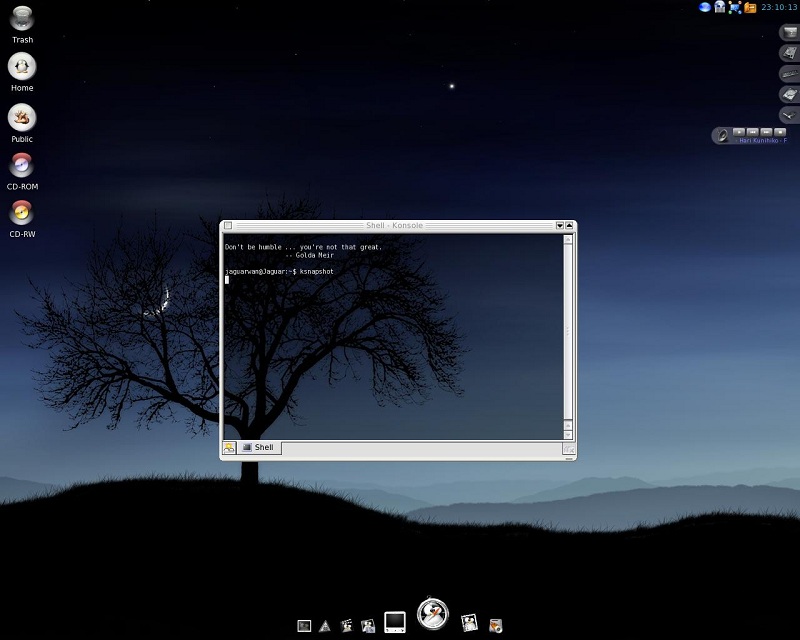Viewport: 800px width, 640px height.
Task: Click the orange folder tray icon
Action: tap(750, 7)
